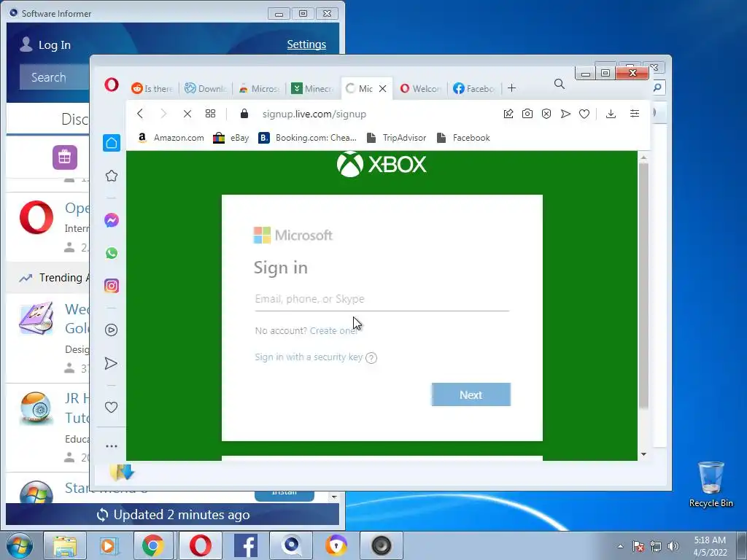The height and width of the screenshot is (560, 747).
Task: Click Log In in Software Informer
Action: coord(45,44)
